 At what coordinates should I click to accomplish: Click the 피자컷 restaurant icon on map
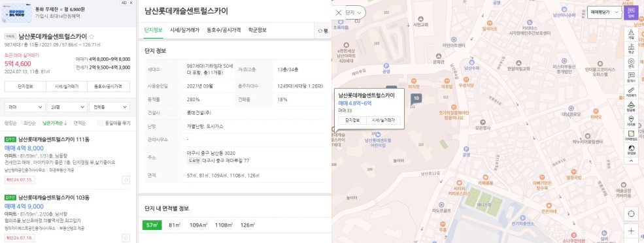(x=414, y=80)
